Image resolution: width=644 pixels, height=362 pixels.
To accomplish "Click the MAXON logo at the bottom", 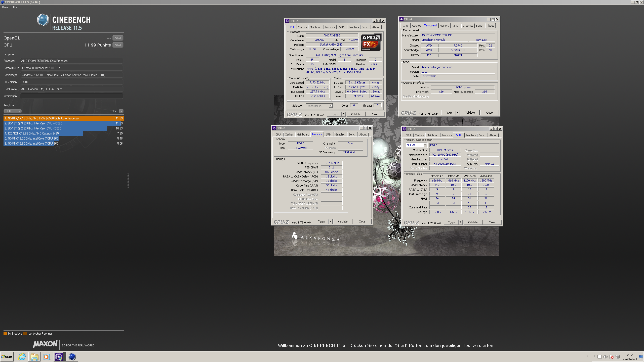I will pyautogui.click(x=45, y=344).
